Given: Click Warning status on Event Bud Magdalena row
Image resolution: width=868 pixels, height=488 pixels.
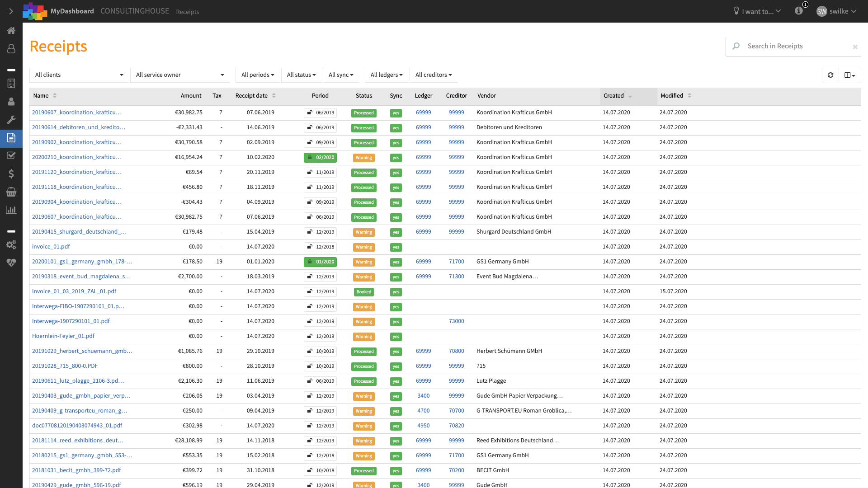Looking at the screenshot, I should [363, 277].
